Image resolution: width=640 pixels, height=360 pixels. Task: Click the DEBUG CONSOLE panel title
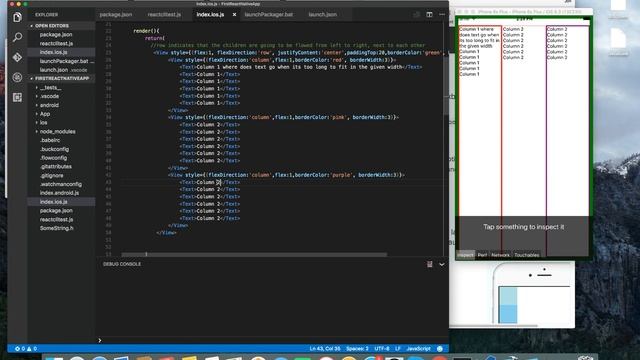pyautogui.click(x=122, y=264)
